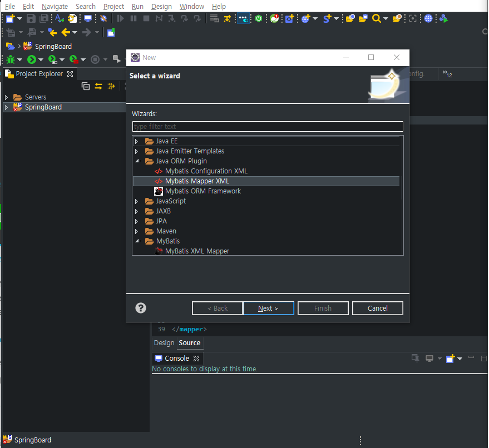Open the Window menu

coord(192,6)
